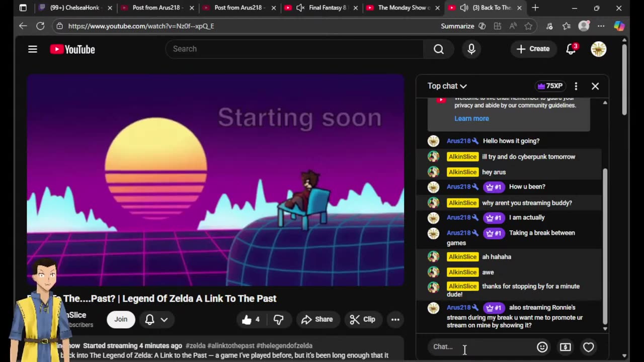
Task: Click the browser address bar URL
Action: (x=141, y=26)
